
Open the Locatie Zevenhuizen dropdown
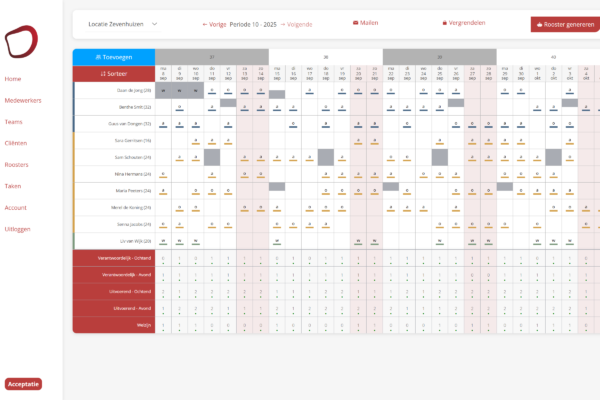click(x=123, y=24)
